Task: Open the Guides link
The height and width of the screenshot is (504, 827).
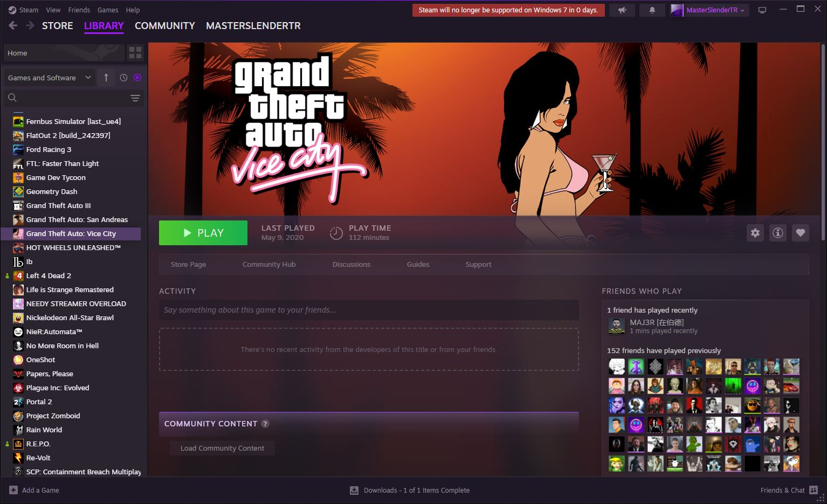Action: coord(418,264)
